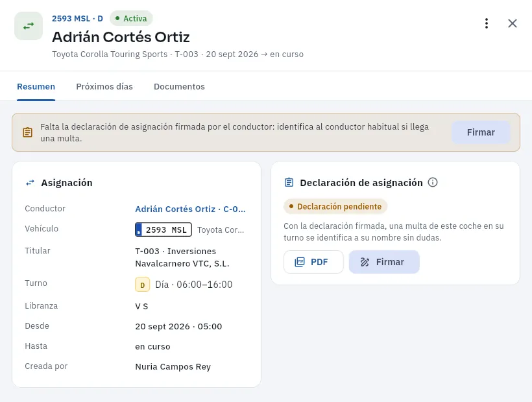Click the creator name Nuria Campos Rey

coord(173,367)
